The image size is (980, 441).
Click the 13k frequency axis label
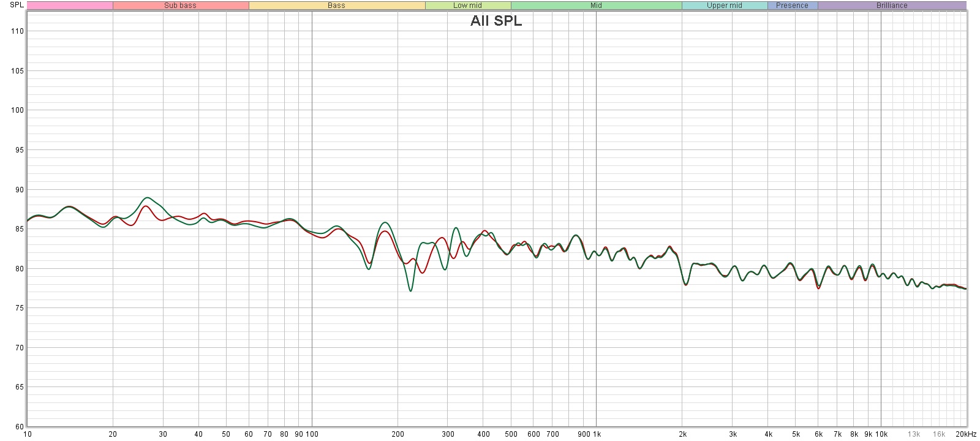click(914, 434)
